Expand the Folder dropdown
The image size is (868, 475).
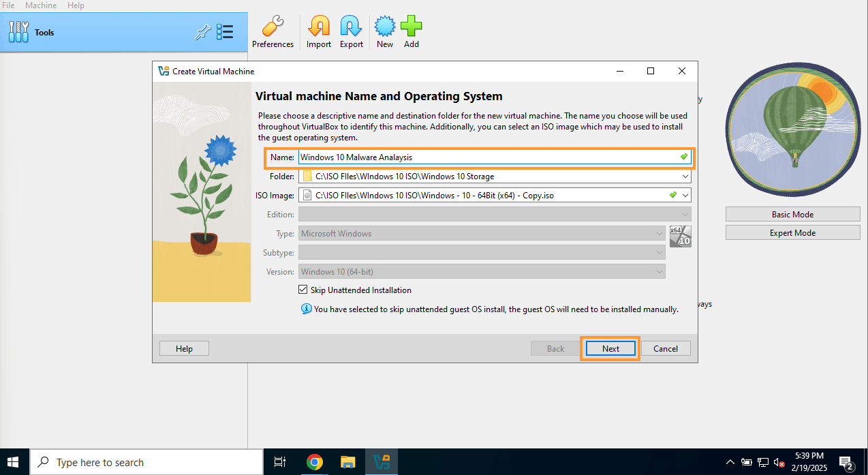coord(685,176)
